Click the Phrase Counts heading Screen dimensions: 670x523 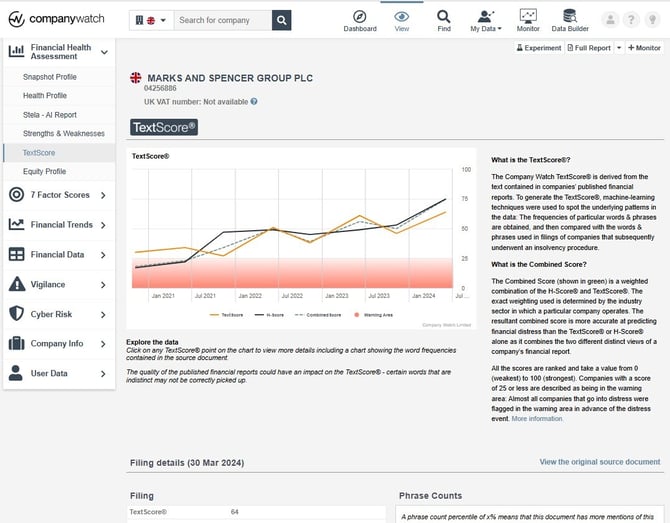click(430, 496)
